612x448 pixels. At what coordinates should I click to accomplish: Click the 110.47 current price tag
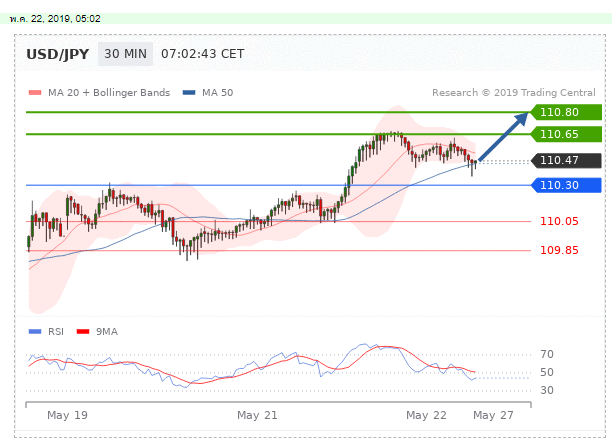[566, 160]
